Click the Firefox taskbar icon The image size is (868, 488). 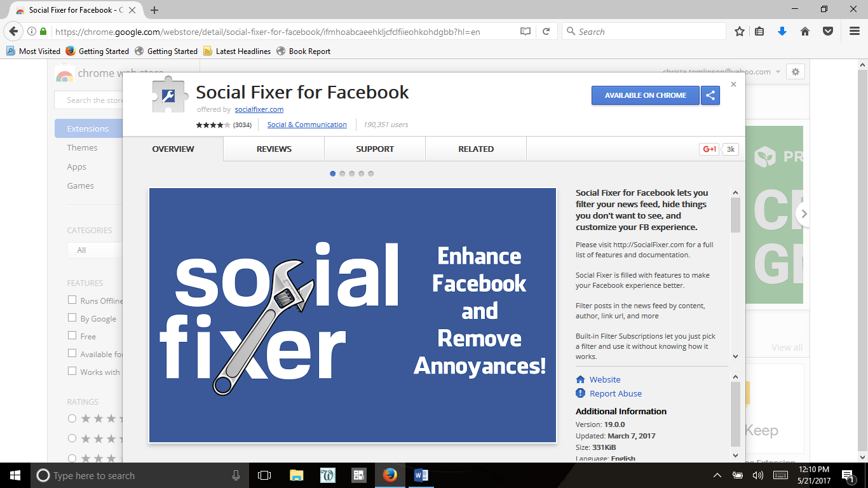click(390, 475)
